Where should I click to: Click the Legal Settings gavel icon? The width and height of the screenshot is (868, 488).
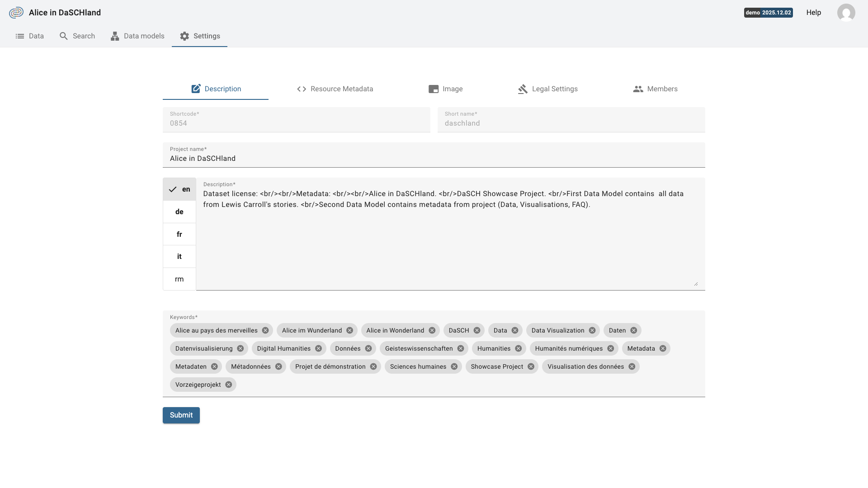pyautogui.click(x=522, y=89)
